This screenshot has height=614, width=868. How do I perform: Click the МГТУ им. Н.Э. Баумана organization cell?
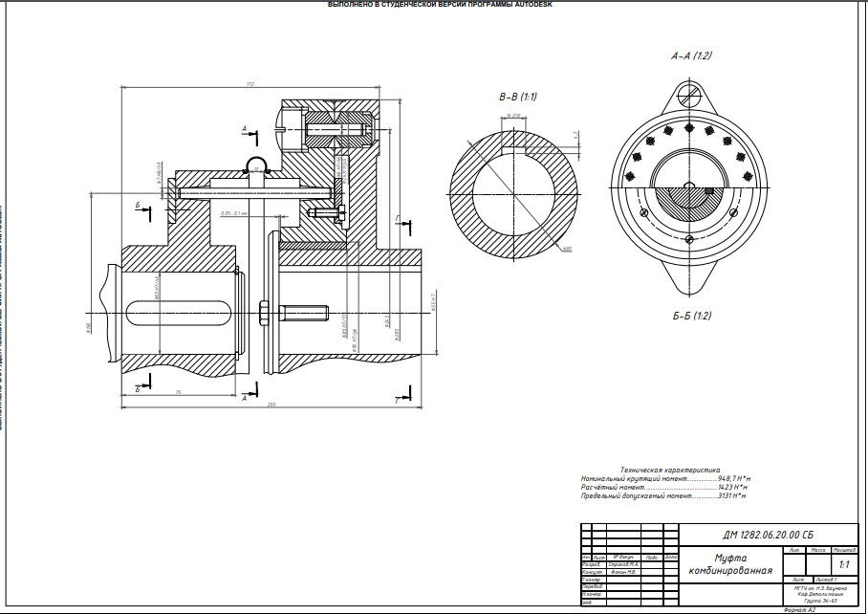[x=820, y=594]
